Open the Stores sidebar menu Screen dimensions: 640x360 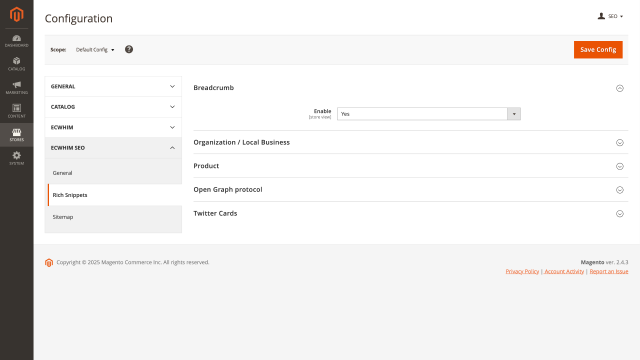(x=17, y=135)
